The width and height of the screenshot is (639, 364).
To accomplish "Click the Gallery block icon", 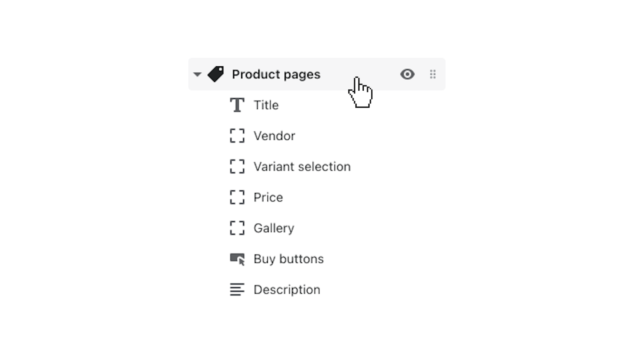I will tap(237, 228).
